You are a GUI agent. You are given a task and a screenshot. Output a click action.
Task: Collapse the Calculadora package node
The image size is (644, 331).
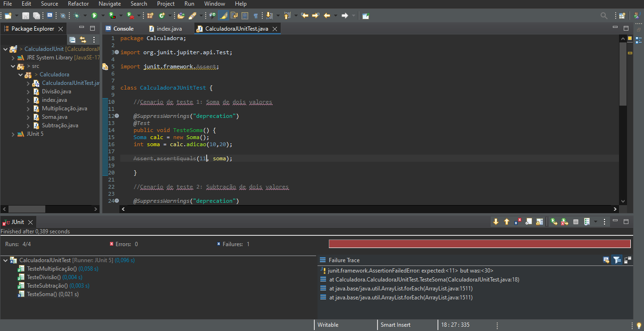[x=20, y=74]
